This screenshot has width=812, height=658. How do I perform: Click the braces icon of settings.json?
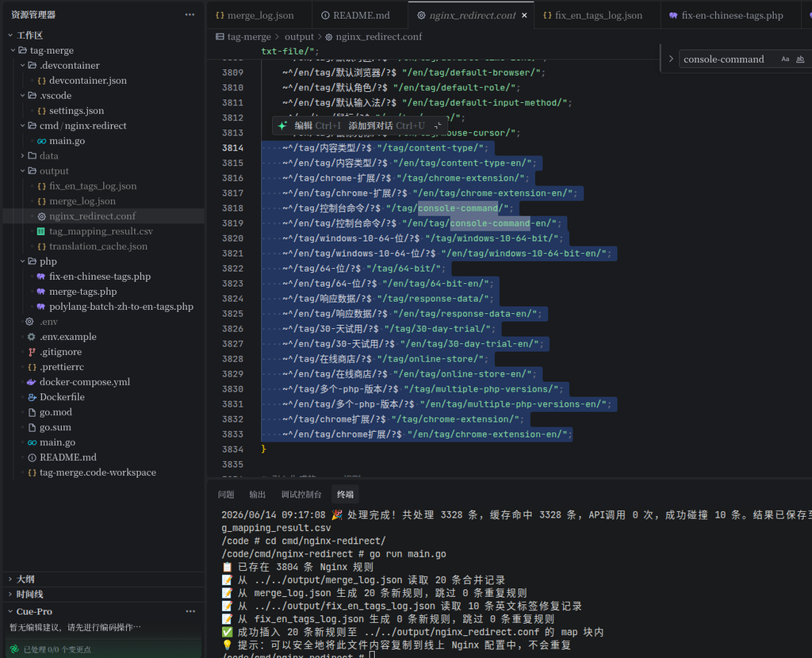[x=41, y=111]
